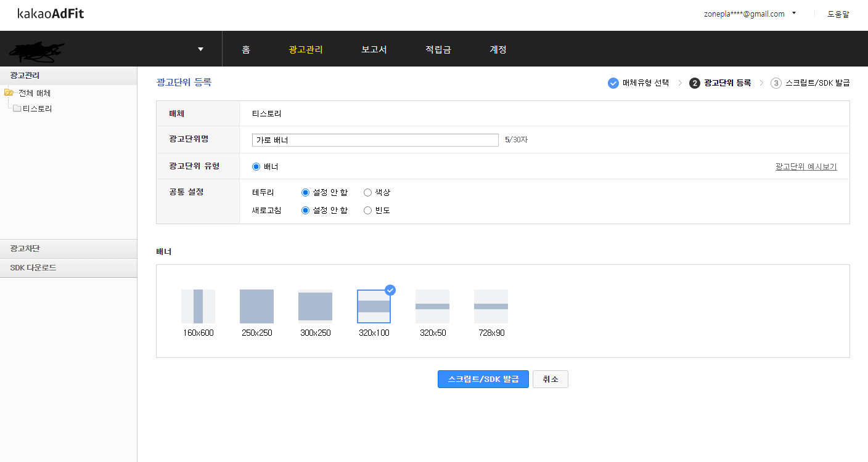The height and width of the screenshot is (462, 868).
Task: Click the 티스토리 folder icon
Action: pyautogui.click(x=17, y=108)
